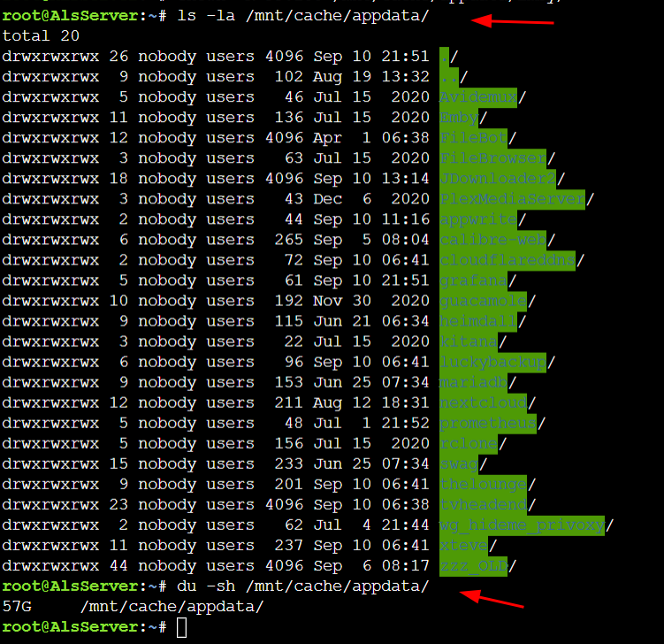Screen dimensions: 664x644
Task: Click the thelounge directory name
Action: (483, 484)
